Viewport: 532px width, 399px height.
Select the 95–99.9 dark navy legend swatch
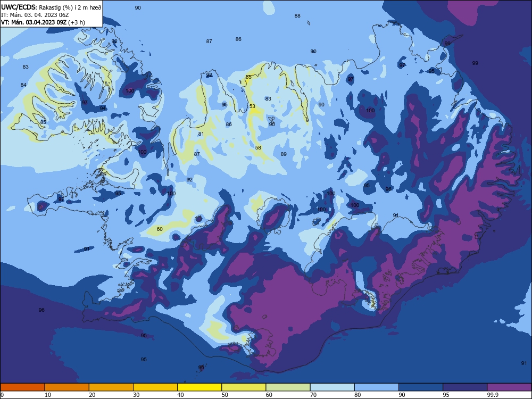465,387
